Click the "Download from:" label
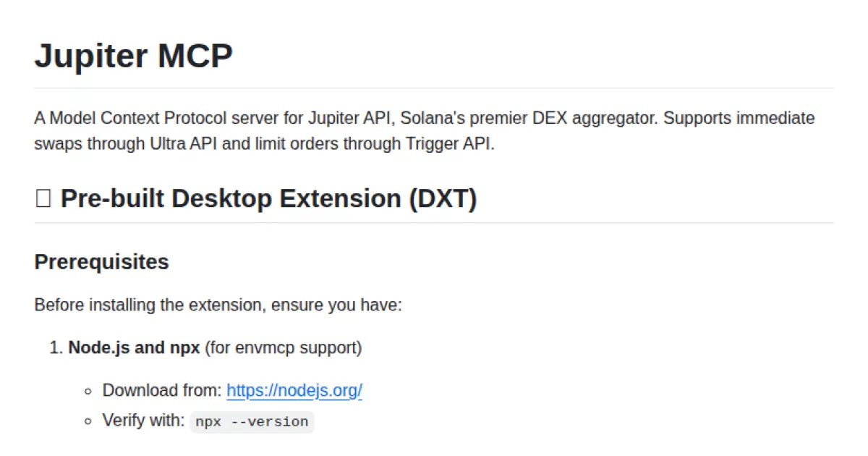Viewport: 868px width, 456px height. [x=162, y=391]
